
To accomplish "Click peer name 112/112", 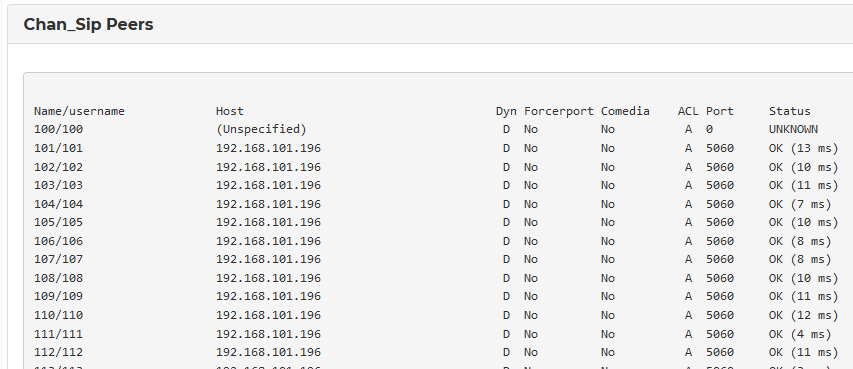I will 58,352.
